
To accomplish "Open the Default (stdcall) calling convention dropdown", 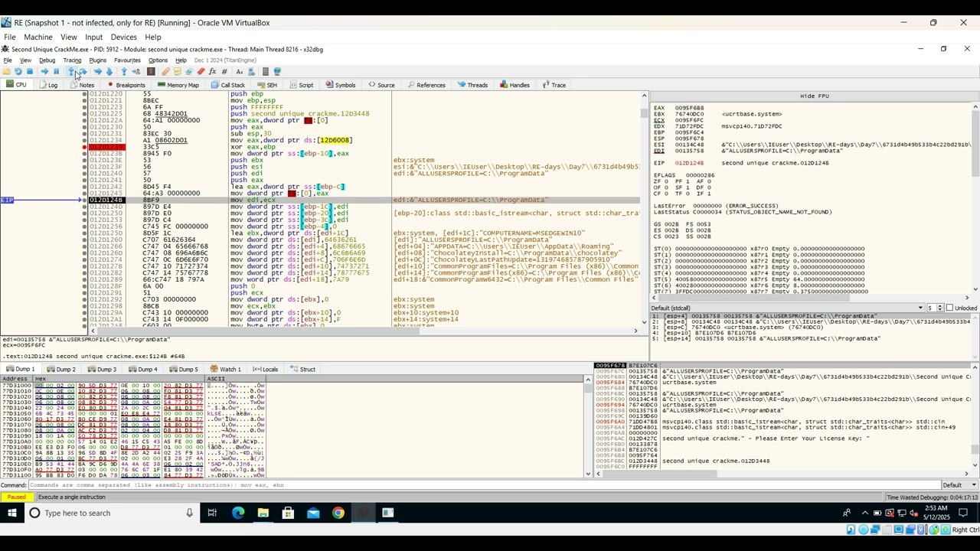I will click(x=787, y=308).
